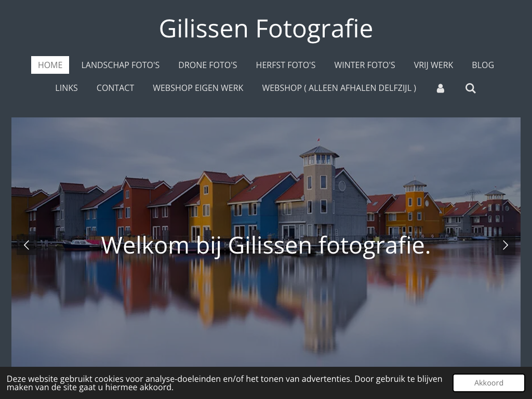
Task: Open DRONE FOTO'S gallery
Action: (x=208, y=65)
